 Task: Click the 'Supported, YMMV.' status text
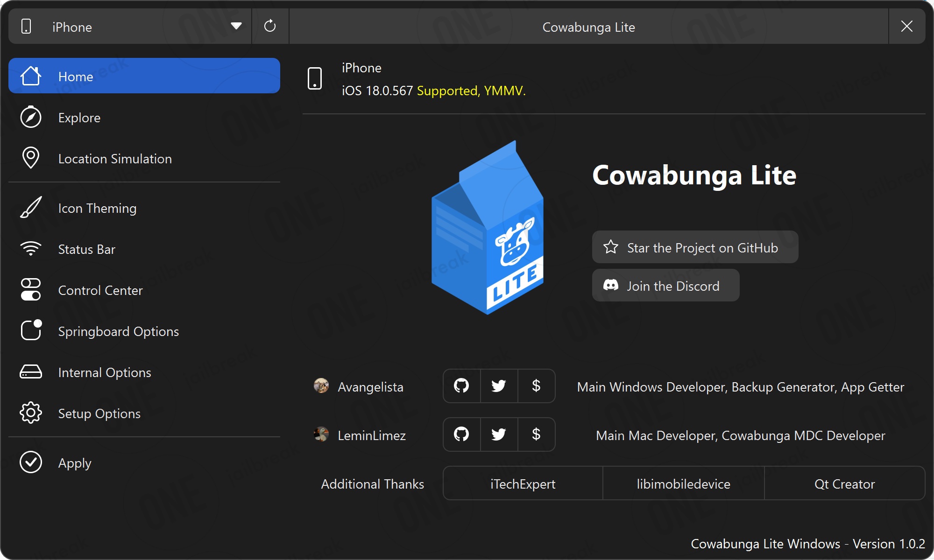[x=471, y=91]
